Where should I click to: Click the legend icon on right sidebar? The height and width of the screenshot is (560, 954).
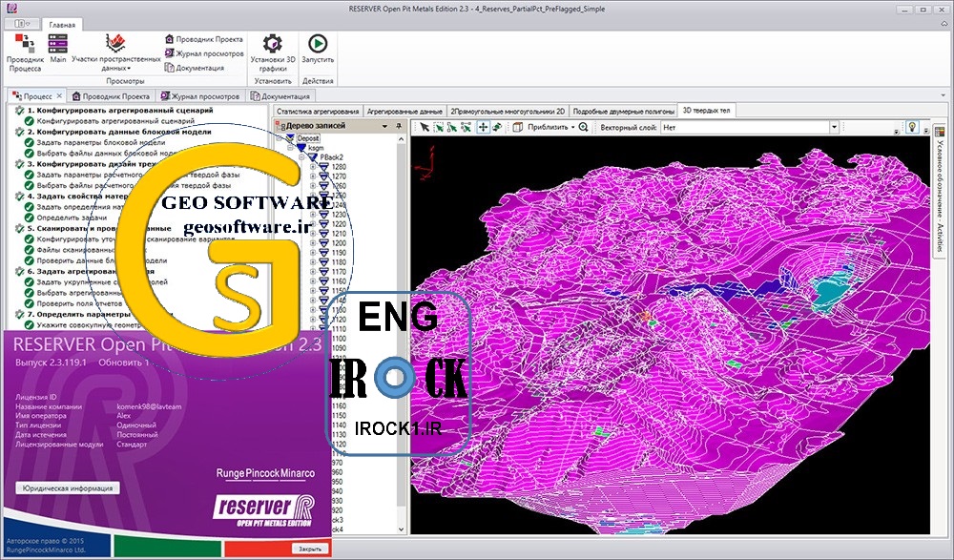[940, 131]
